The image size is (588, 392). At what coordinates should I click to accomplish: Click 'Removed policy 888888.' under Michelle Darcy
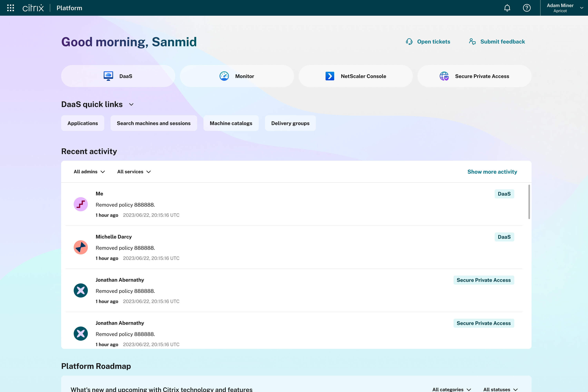point(125,248)
